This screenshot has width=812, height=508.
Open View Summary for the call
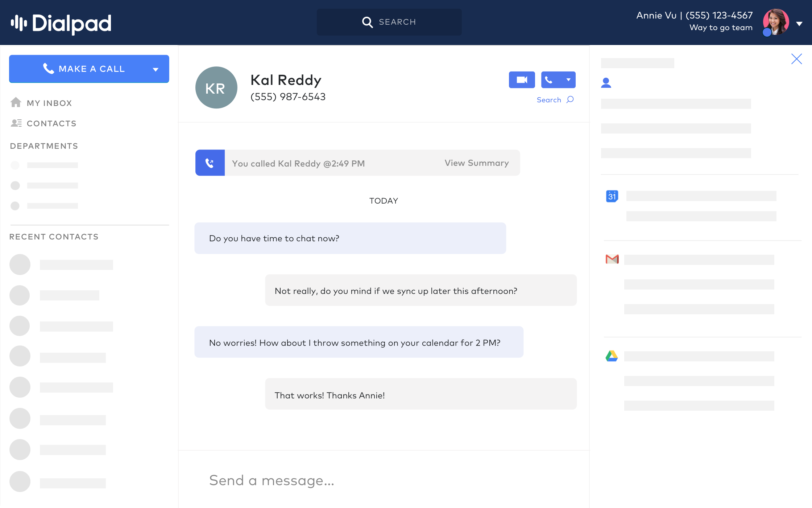point(477,163)
